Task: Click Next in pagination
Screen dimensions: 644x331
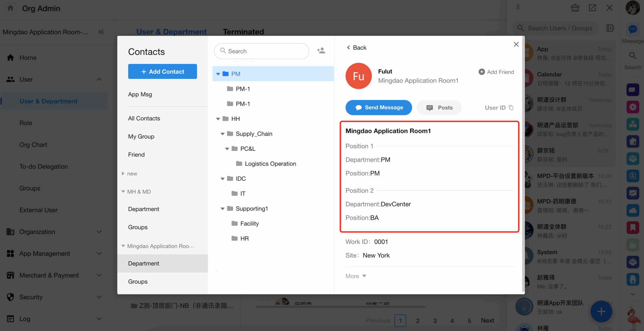Action: coord(488,320)
